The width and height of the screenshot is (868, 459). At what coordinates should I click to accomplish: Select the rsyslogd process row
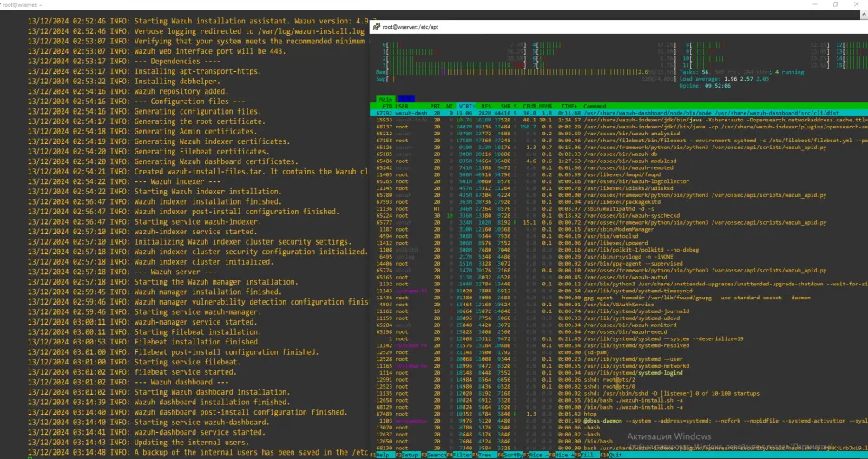coord(619,256)
